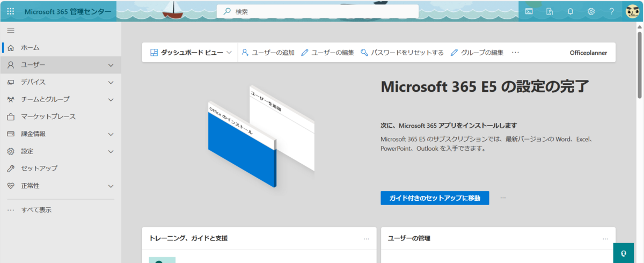644x263 pixels.
Task: Collapse the navigation menu hamburger icon
Action: [x=11, y=31]
